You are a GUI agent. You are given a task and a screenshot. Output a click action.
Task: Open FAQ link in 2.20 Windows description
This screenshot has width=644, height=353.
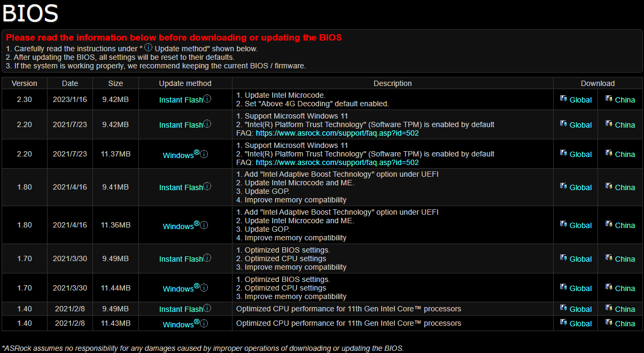point(337,162)
